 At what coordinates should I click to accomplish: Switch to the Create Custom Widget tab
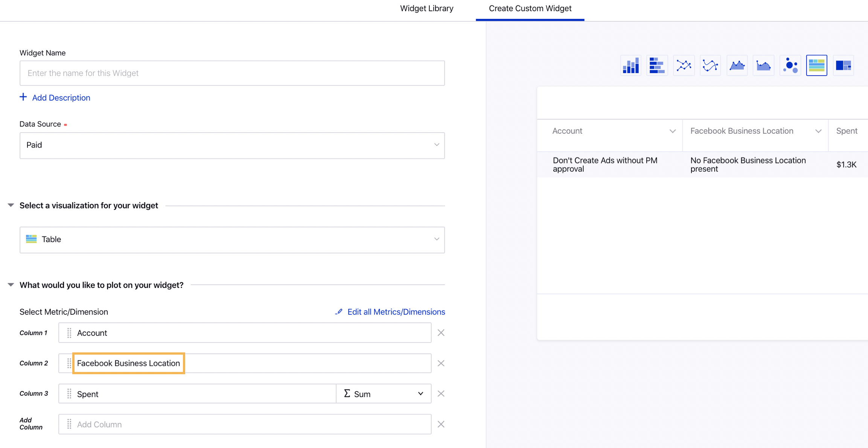[530, 8]
